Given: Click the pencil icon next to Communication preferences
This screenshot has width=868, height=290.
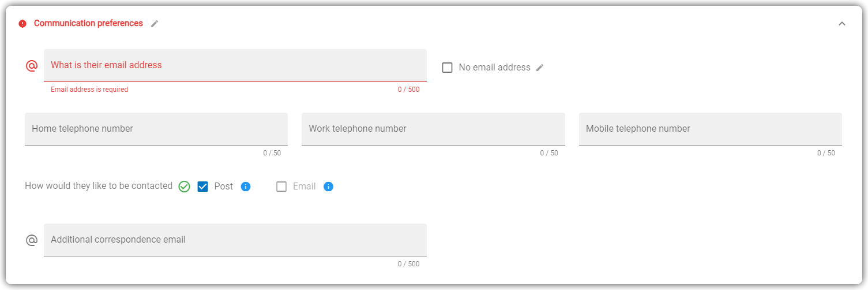Looking at the screenshot, I should (x=155, y=24).
